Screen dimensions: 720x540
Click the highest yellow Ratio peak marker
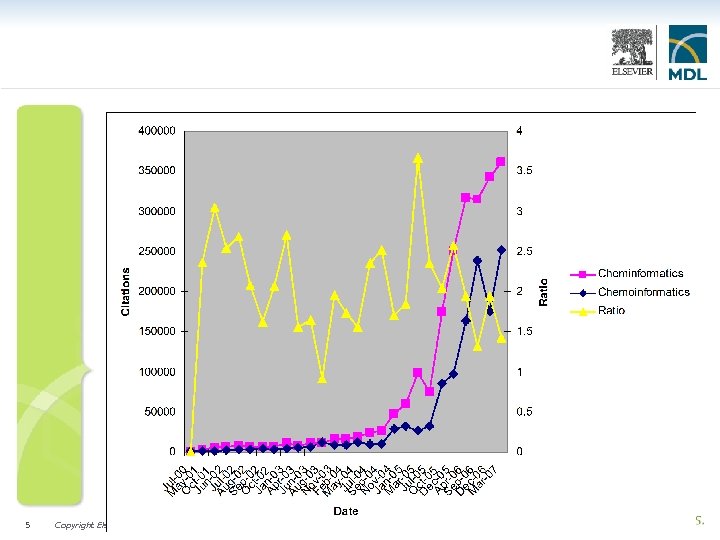coord(418,158)
